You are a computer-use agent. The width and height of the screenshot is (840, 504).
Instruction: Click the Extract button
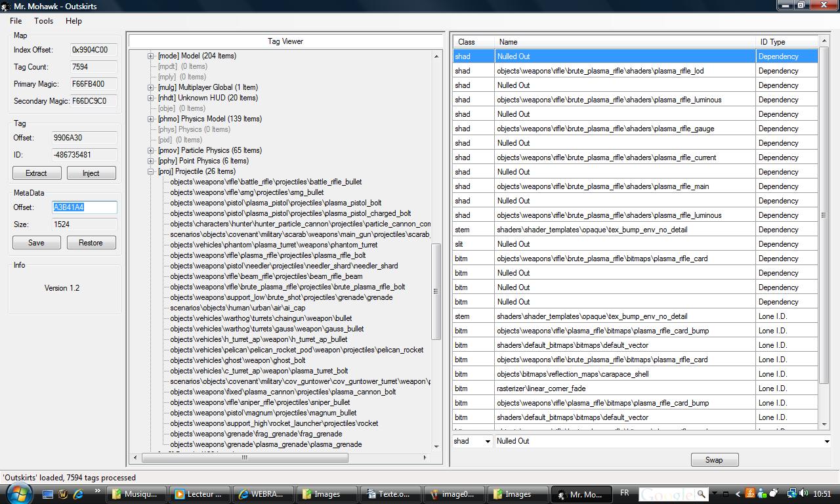[x=37, y=173]
